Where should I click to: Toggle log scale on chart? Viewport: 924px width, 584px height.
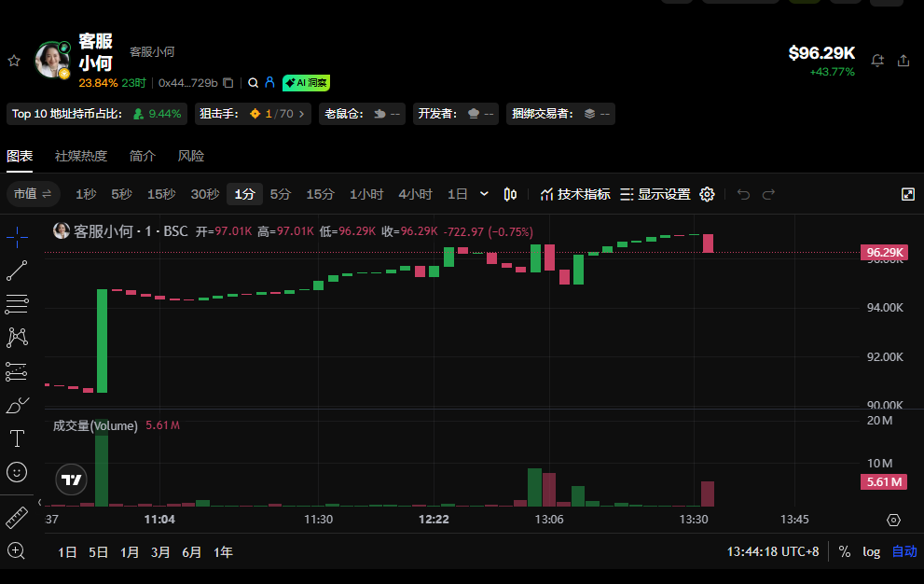871,551
